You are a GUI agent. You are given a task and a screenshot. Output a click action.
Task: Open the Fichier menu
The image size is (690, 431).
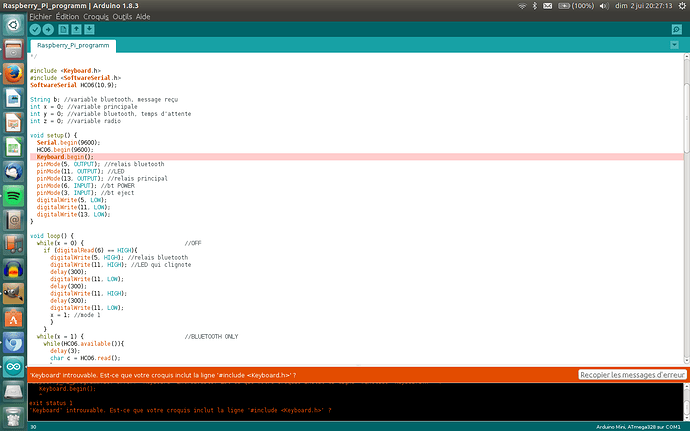point(40,17)
